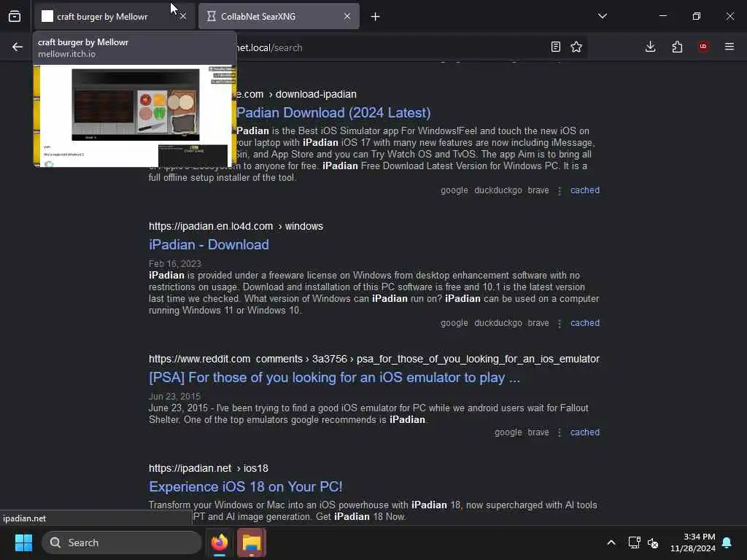Click the ipadian.net ios18 URL
Screen dimensions: 747x560
click(208, 469)
